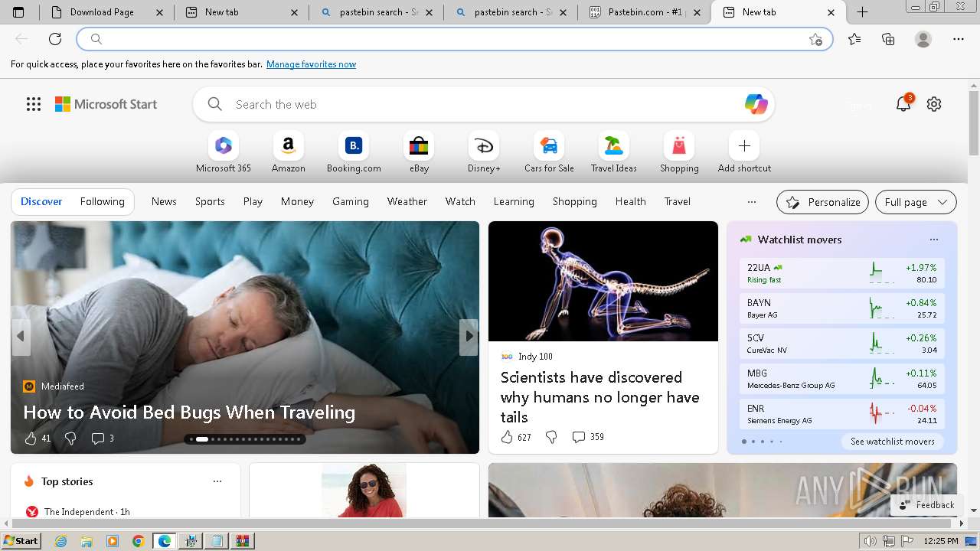Focus the browser address bar
The width and height of the screenshot is (980, 551).
453,39
